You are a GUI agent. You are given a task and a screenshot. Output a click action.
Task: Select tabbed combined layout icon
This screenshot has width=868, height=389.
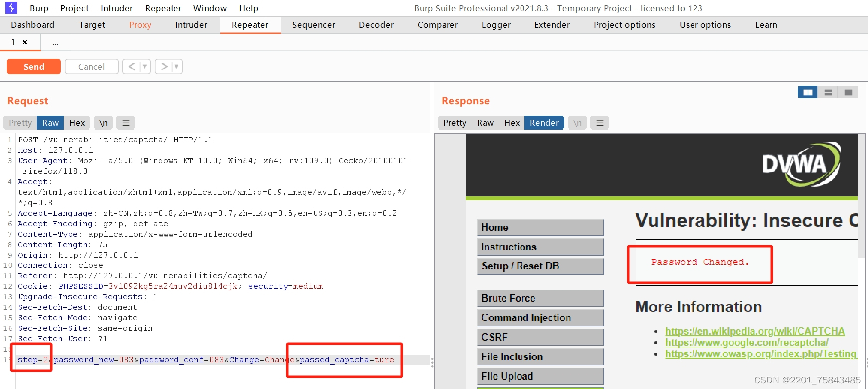click(x=848, y=92)
